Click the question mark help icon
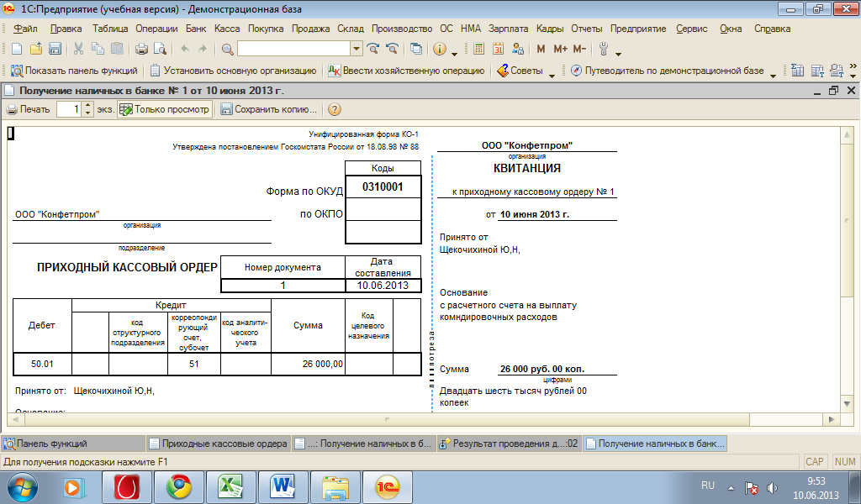 334,109
